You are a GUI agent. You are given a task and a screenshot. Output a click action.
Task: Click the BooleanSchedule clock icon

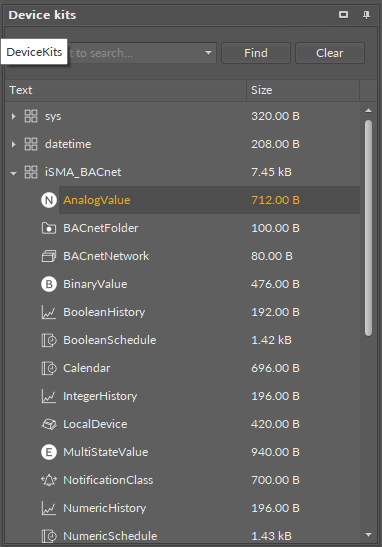click(x=49, y=340)
